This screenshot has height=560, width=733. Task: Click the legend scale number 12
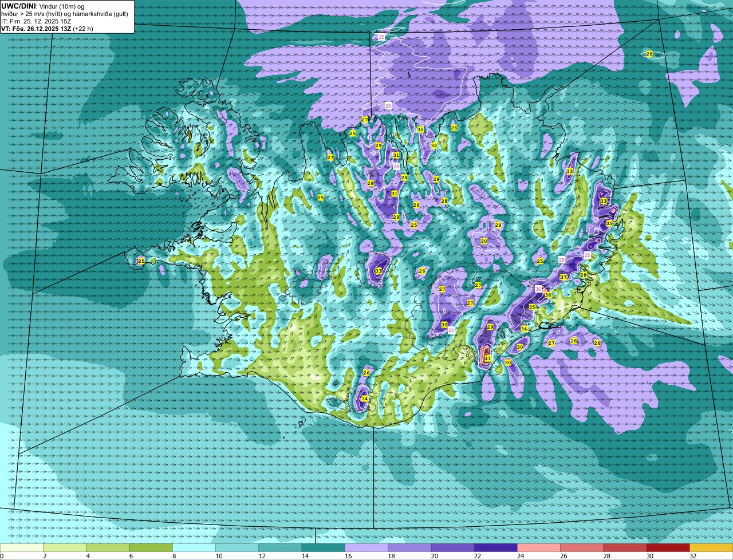(x=261, y=556)
